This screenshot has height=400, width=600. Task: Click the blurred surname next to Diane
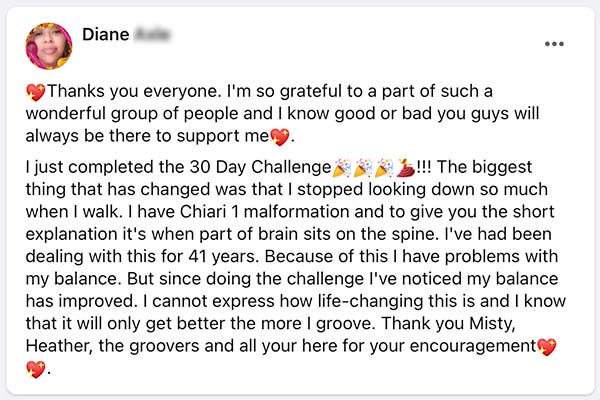[x=152, y=34]
